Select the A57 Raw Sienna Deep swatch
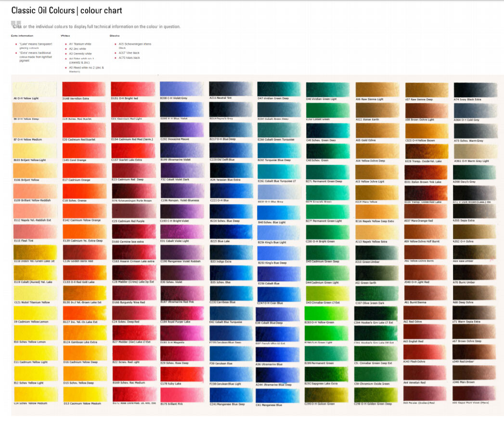Screen dimensions: 504x424 click(x=427, y=90)
